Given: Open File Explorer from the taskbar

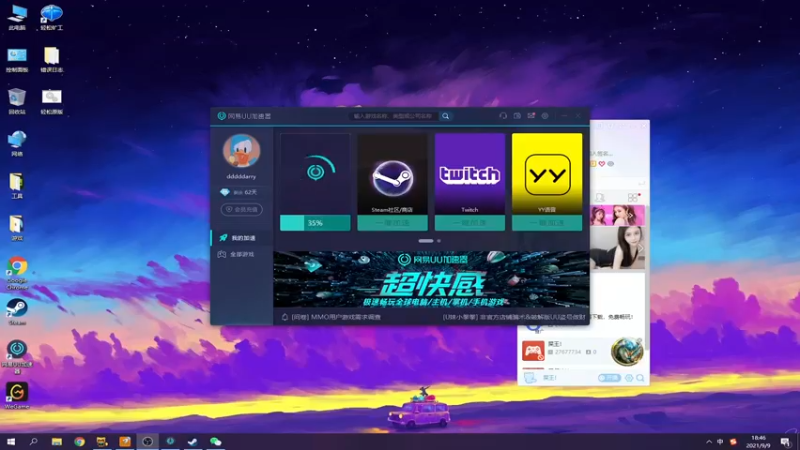Looking at the screenshot, I should point(57,441).
